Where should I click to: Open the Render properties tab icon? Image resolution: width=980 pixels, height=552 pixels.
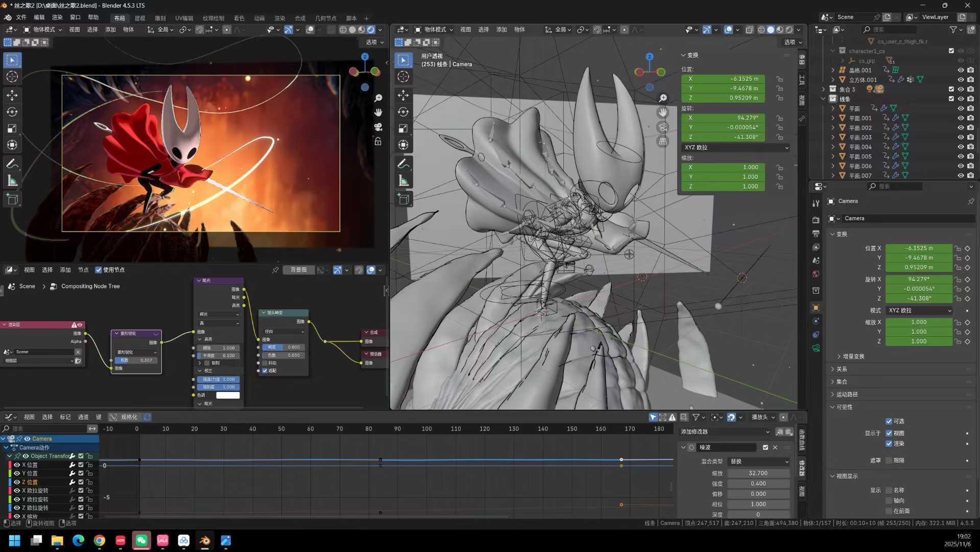coord(816,220)
